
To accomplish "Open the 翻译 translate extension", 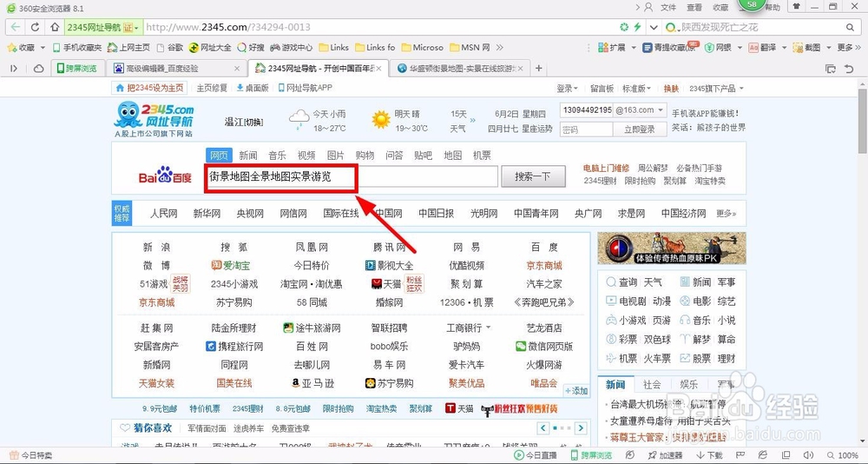I will (762, 48).
